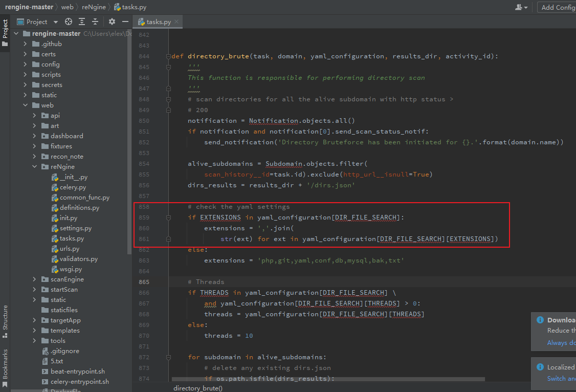Open the Bookmarks side tool window

click(x=5, y=368)
